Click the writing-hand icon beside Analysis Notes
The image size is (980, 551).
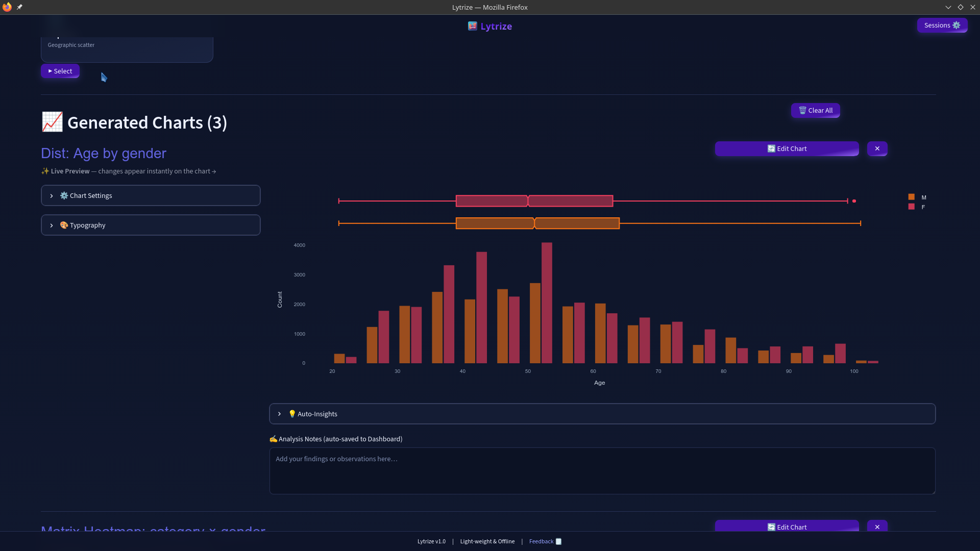pos(273,439)
